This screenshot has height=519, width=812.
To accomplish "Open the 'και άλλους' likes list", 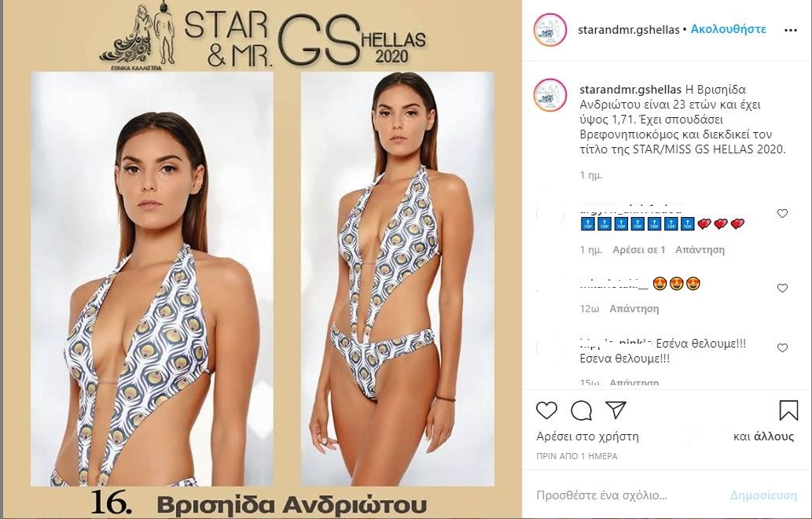I will tap(763, 436).
